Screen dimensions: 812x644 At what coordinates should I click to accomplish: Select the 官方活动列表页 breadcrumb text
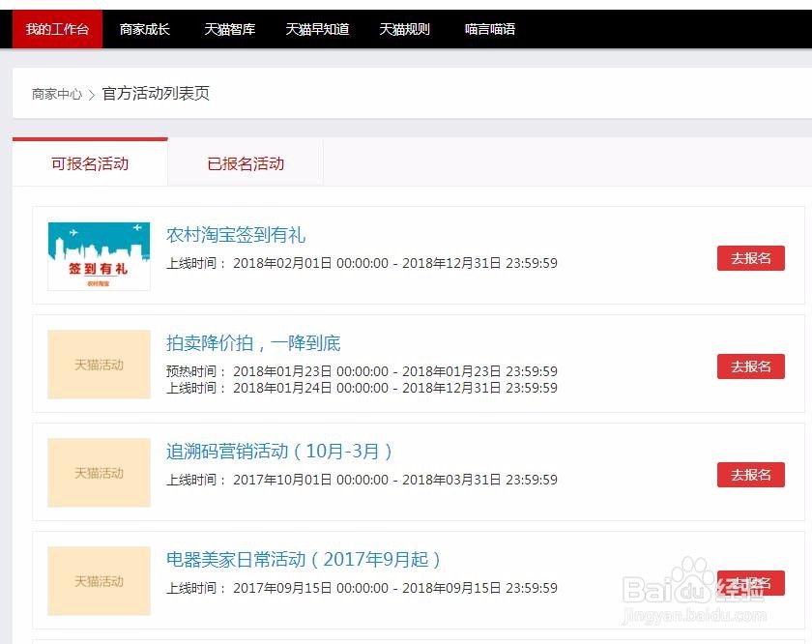156,93
